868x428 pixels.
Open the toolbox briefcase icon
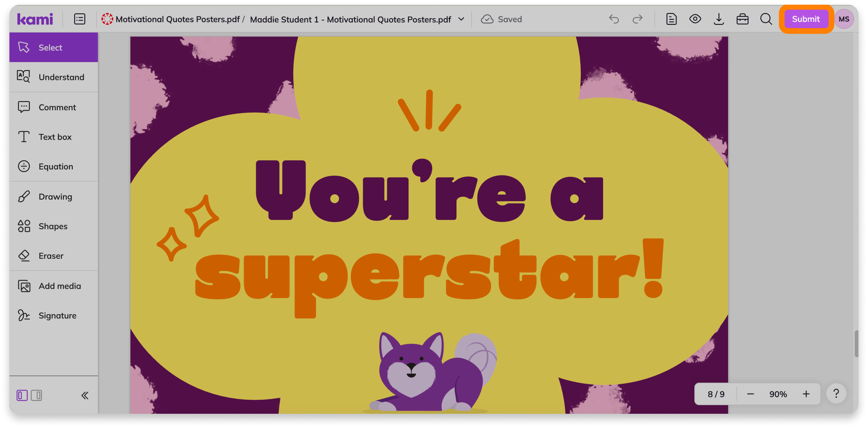click(742, 19)
